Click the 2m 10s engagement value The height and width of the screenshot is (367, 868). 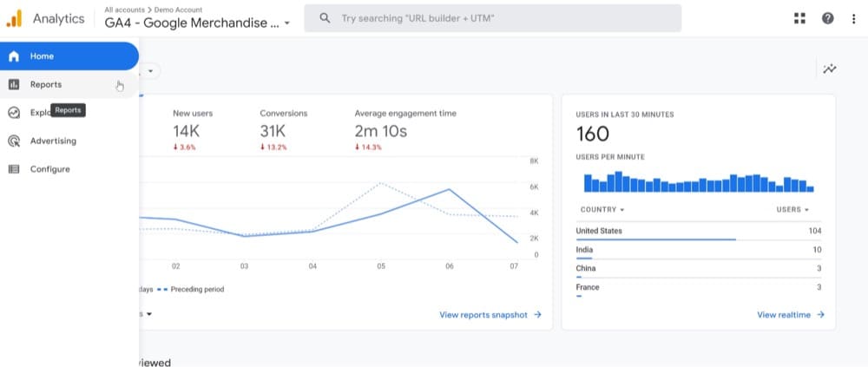click(381, 131)
